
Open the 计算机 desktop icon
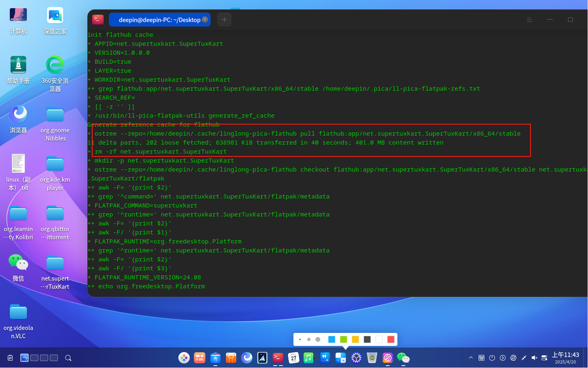point(18,21)
